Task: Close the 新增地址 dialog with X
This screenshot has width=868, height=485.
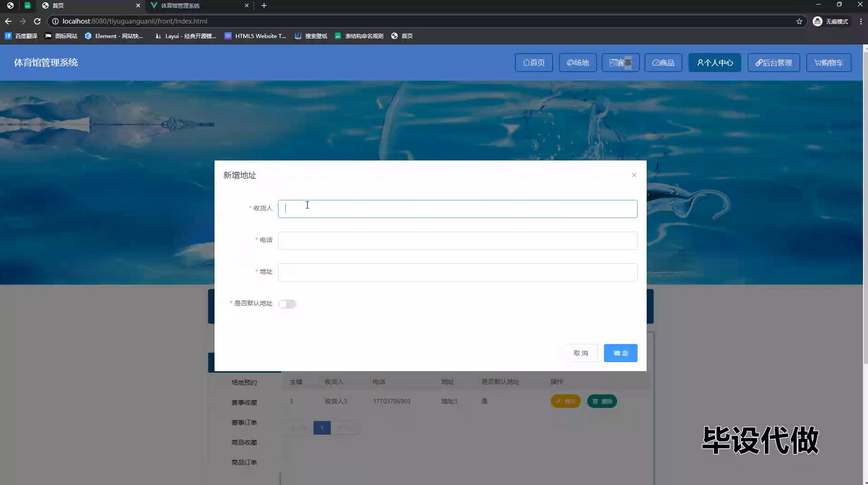Action: 634,175
